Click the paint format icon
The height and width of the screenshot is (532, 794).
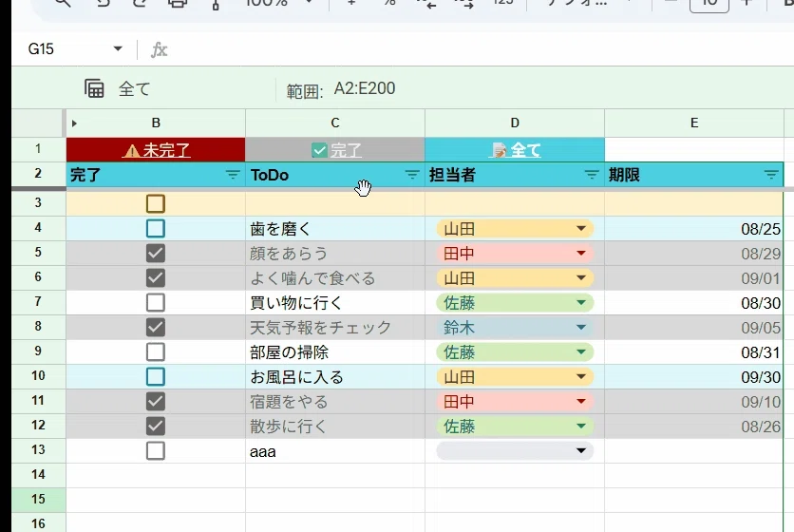point(216,4)
